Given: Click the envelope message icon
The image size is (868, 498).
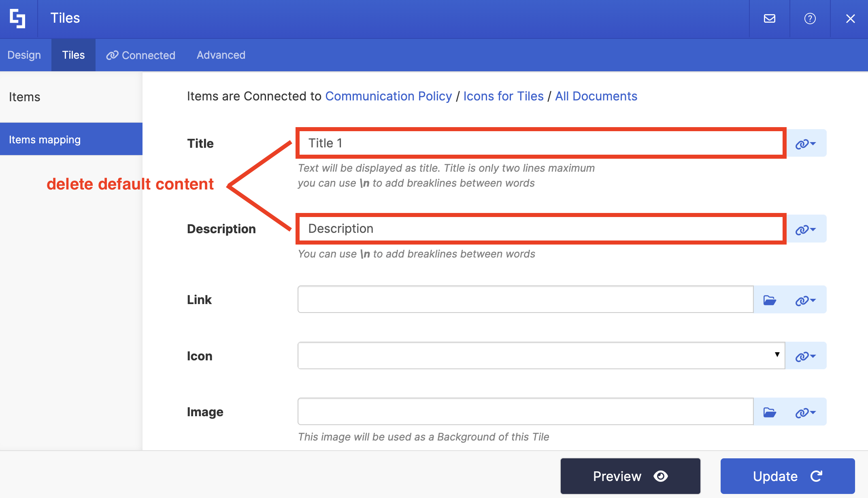Looking at the screenshot, I should click(x=769, y=18).
